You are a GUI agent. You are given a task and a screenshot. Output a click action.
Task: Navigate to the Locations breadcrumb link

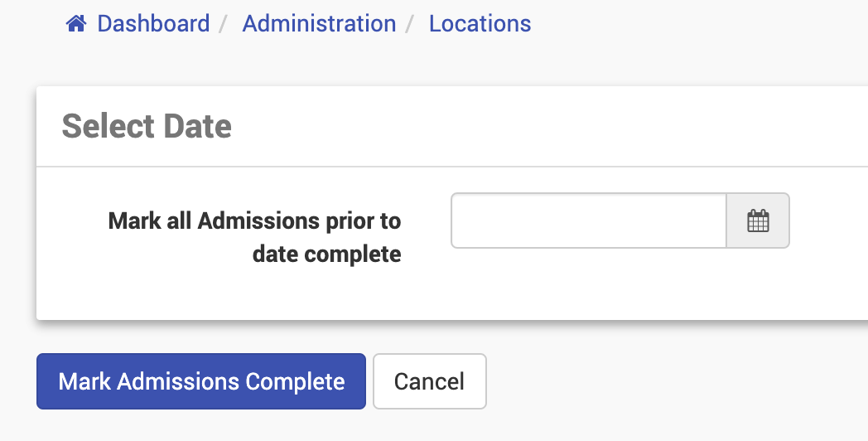pos(480,24)
